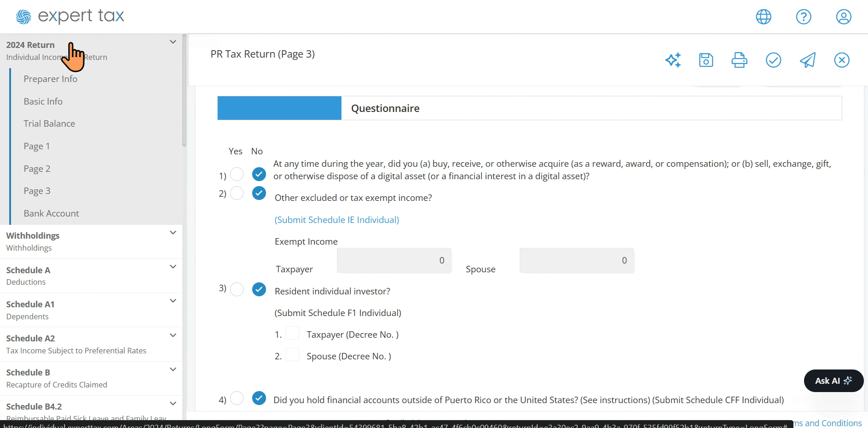This screenshot has width=868, height=428.
Task: Open the user account profile icon
Action: (844, 17)
